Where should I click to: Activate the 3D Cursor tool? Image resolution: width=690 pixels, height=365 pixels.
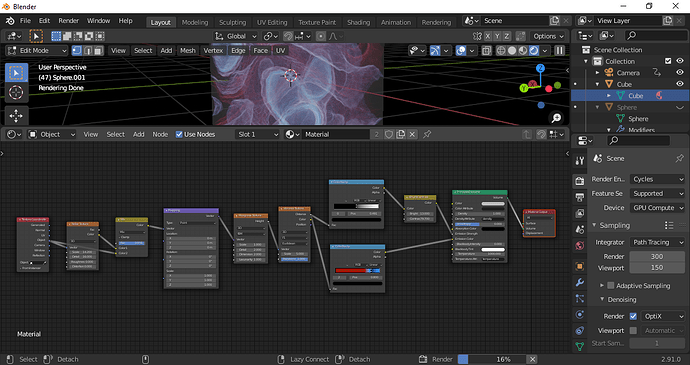(16, 92)
